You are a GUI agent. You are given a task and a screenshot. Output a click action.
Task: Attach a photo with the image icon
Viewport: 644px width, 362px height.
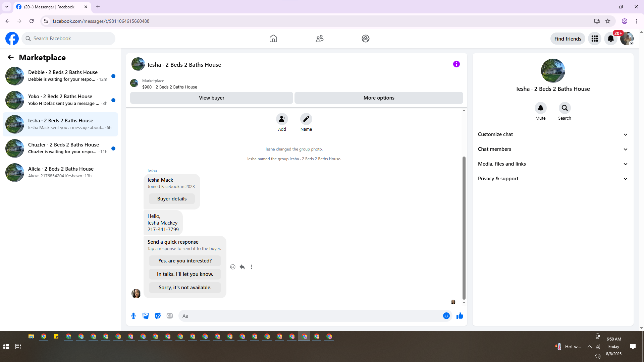coord(146,316)
